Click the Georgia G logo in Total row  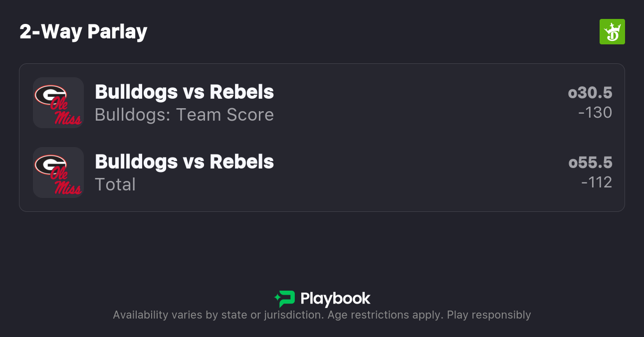(x=50, y=164)
